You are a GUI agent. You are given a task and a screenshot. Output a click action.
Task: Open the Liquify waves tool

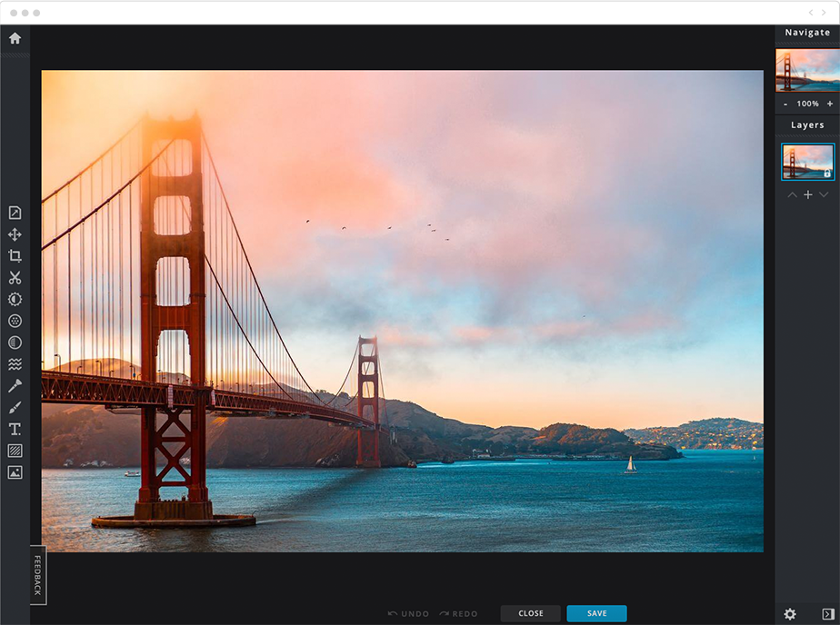point(15,364)
